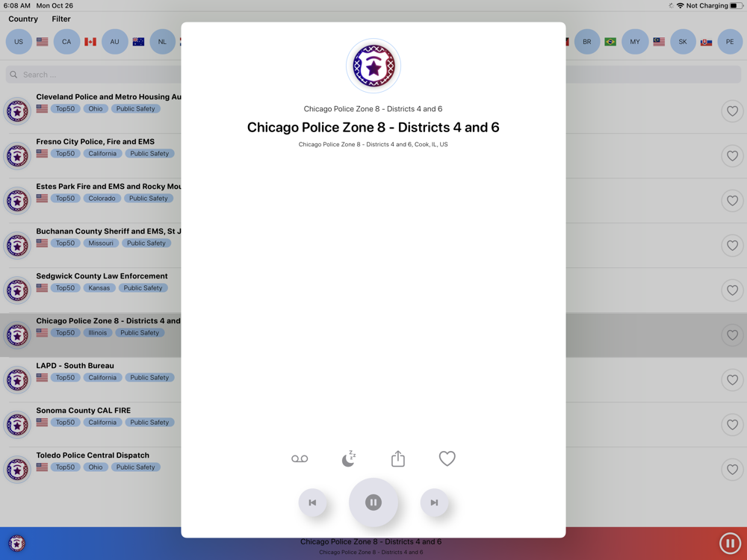Check battery status indicator
The height and width of the screenshot is (560, 747).
[x=737, y=6]
